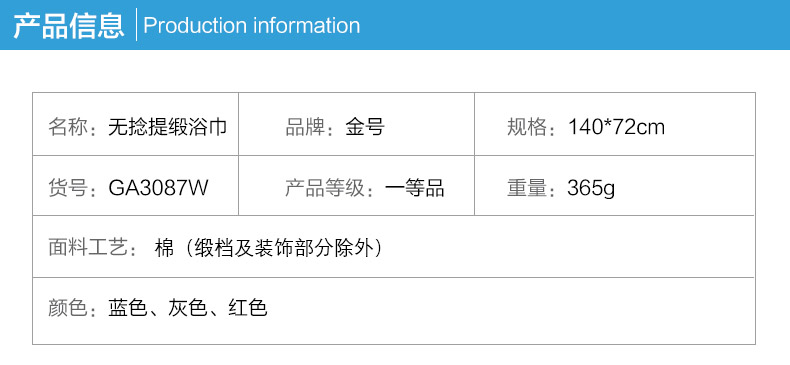Click the brand value 金号
The height and width of the screenshot is (365, 790).
point(365,127)
